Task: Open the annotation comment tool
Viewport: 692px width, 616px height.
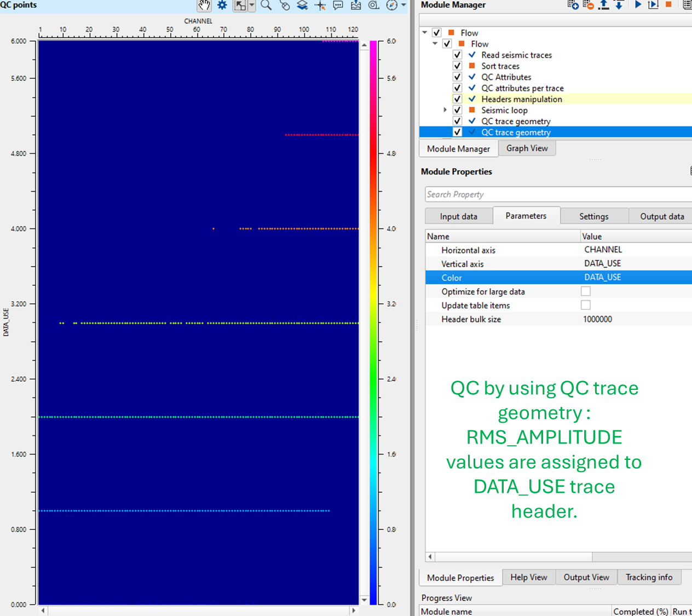Action: [x=338, y=5]
